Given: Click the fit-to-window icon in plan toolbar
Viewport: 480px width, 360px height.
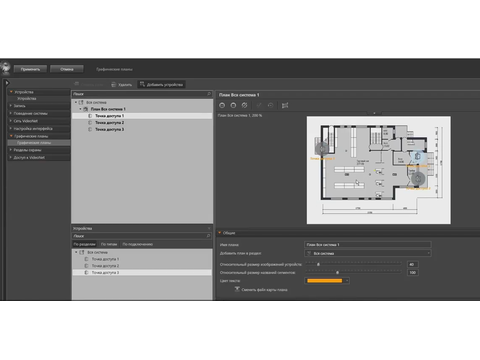Looking at the screenshot, I should tap(285, 105).
